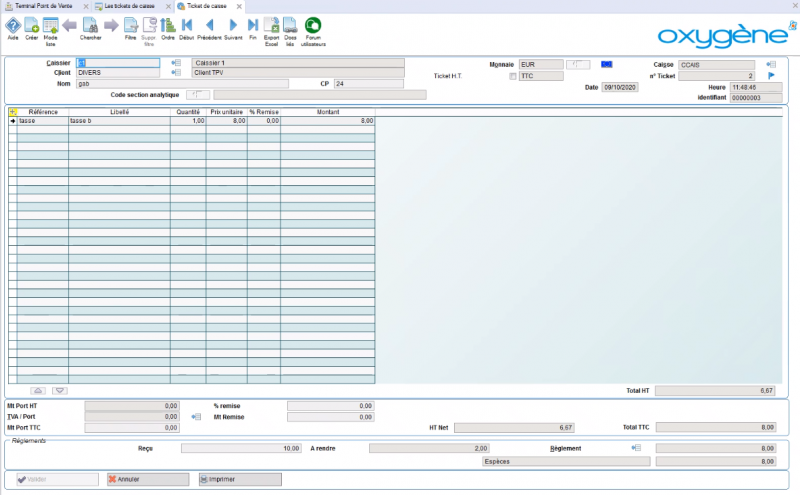Open the Chercher search tool

90,26
